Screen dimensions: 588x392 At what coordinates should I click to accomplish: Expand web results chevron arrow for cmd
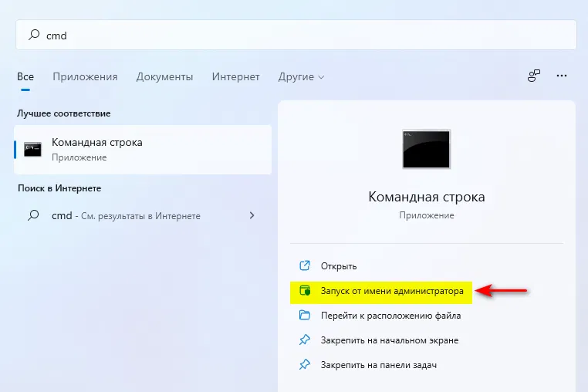pyautogui.click(x=252, y=215)
